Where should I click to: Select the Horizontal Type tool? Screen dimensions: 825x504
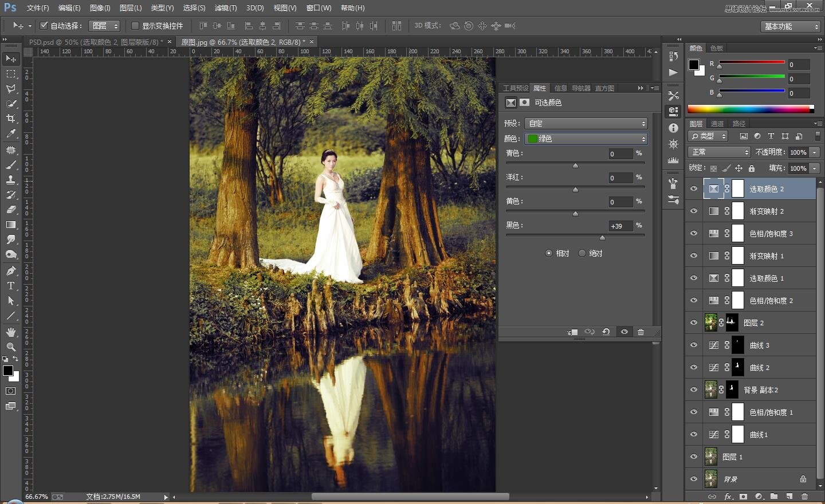pyautogui.click(x=11, y=286)
